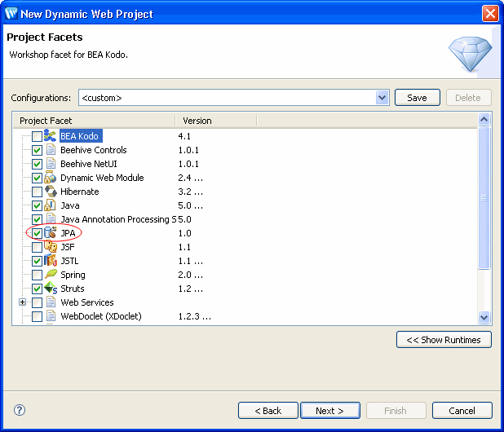
Task: Check the Web Services checkbox
Action: (37, 302)
